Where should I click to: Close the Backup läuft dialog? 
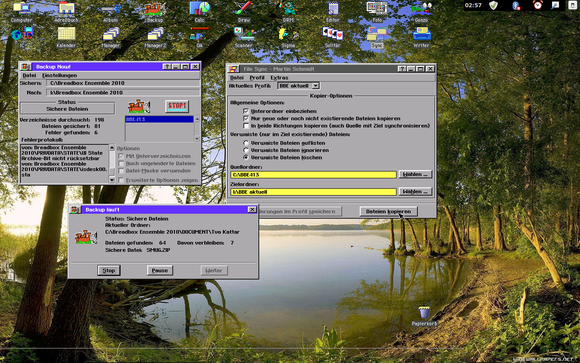click(252, 210)
